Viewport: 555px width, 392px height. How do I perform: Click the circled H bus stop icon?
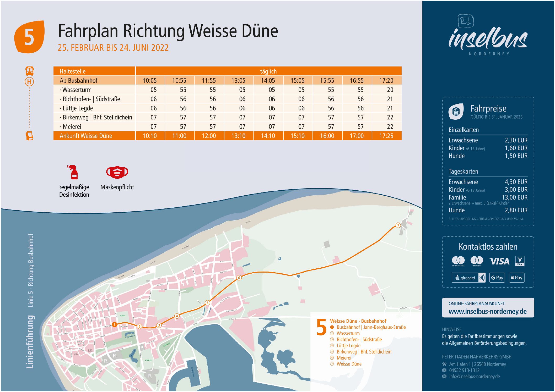[29, 82]
